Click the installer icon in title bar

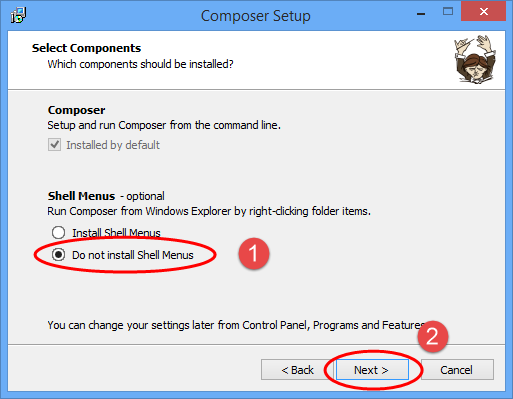coord(18,15)
